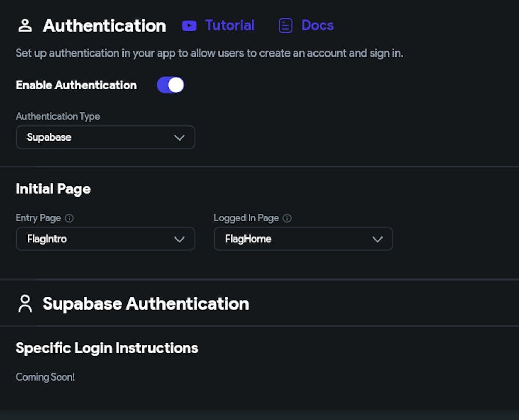Click the chevron arrow in FlagIntro dropdown
The image size is (519, 420).
180,239
